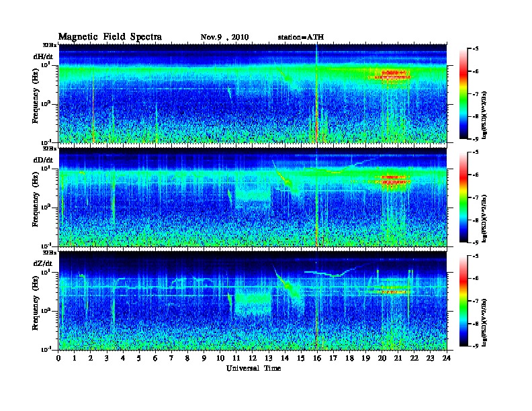This screenshot has width=532, height=411.
Task: Click the "station=ATH" label
Action: (x=301, y=38)
